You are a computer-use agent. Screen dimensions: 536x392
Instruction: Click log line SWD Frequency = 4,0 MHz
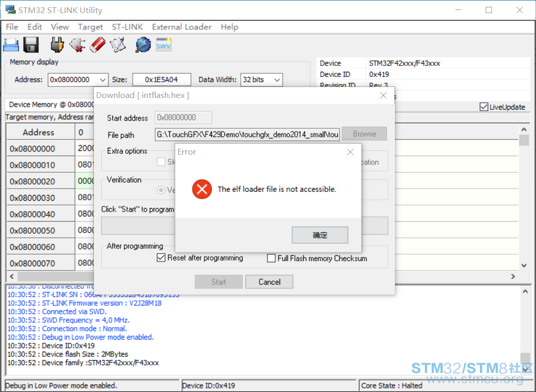(x=68, y=320)
